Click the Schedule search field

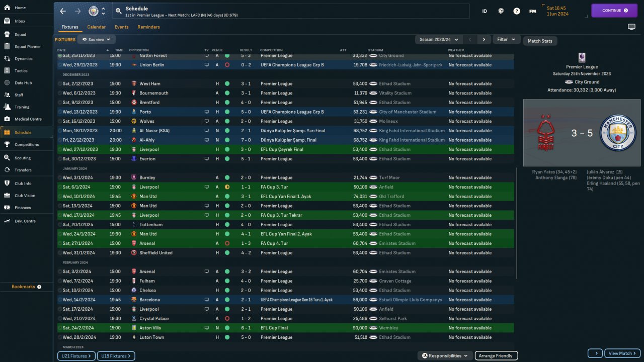pos(291,11)
